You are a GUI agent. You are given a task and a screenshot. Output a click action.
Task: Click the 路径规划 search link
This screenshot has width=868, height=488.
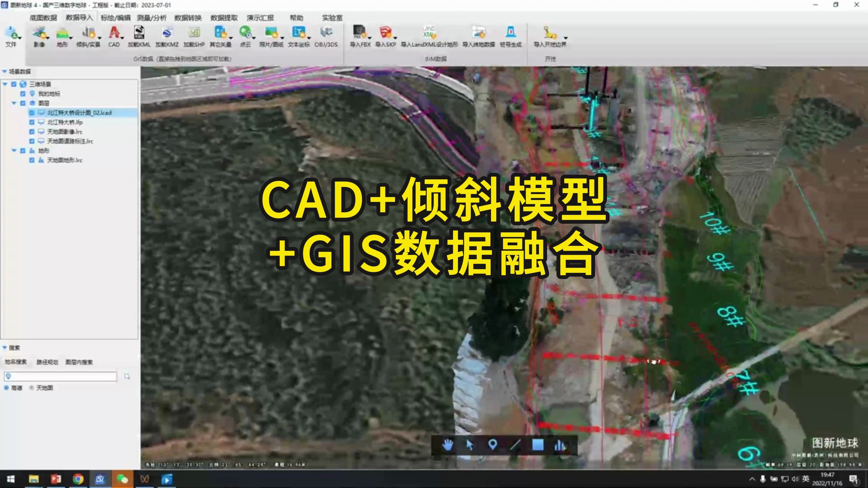47,362
